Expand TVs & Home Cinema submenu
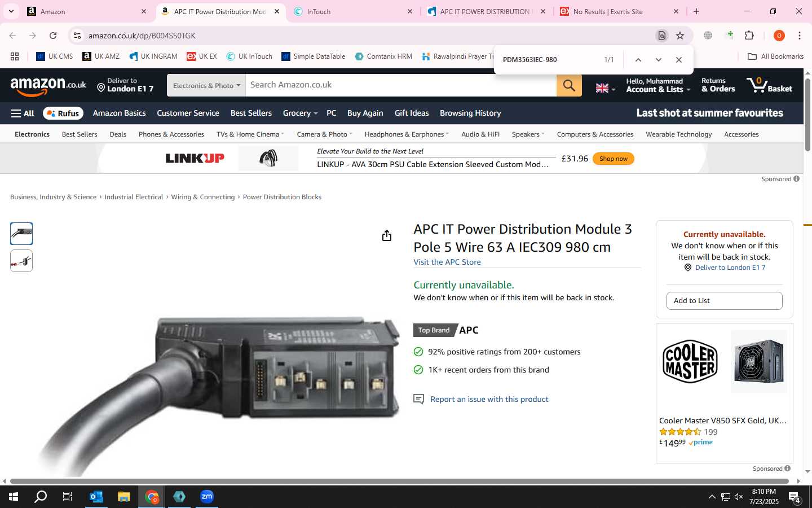812x508 pixels. tap(250, 134)
